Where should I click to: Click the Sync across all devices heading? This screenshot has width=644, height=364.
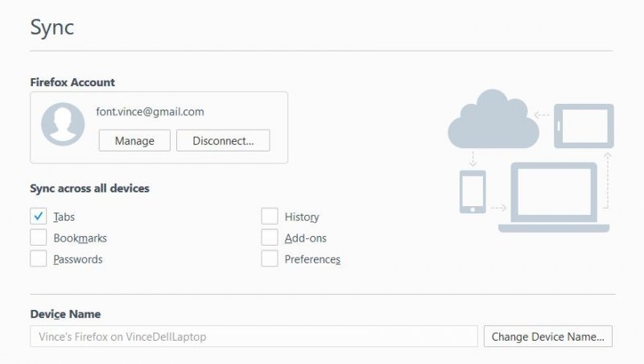pyautogui.click(x=89, y=188)
